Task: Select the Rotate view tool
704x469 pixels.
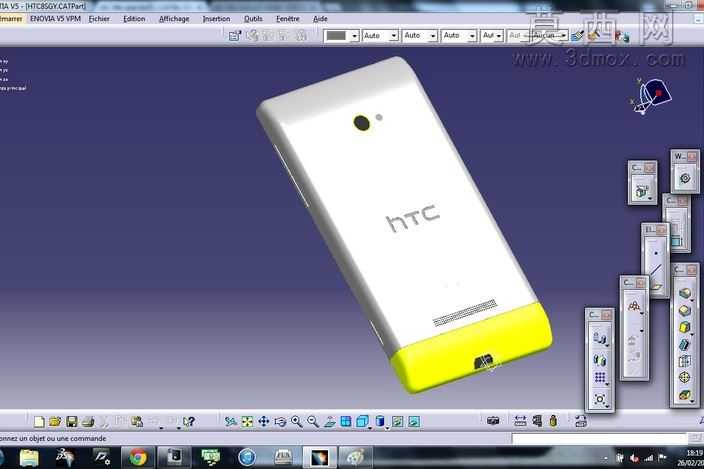Action: pyautogui.click(x=280, y=421)
